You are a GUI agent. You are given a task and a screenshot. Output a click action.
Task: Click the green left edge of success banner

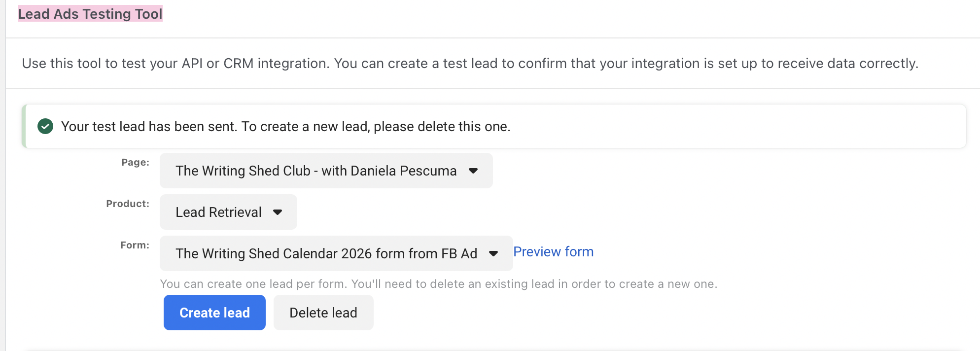click(x=24, y=126)
